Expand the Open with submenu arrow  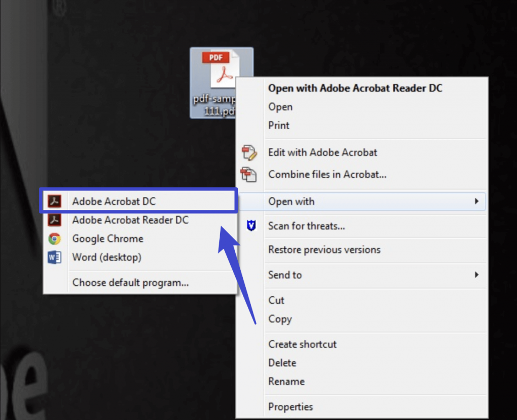click(477, 201)
